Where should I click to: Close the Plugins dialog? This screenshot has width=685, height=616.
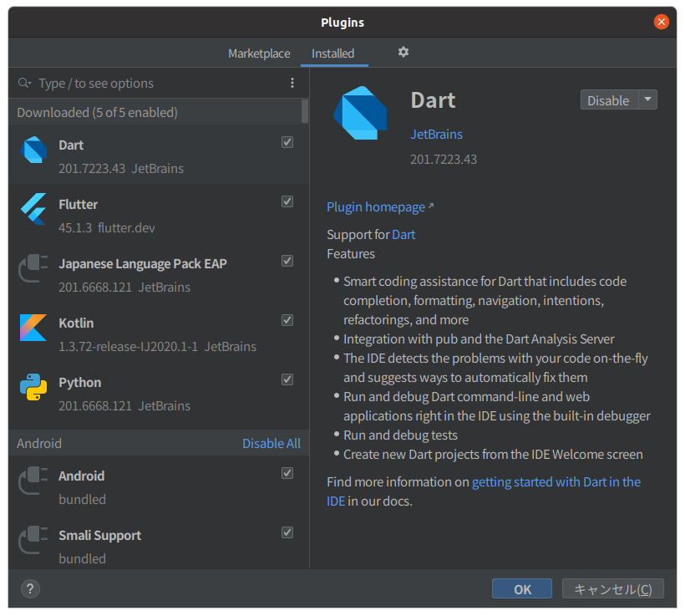(x=662, y=22)
